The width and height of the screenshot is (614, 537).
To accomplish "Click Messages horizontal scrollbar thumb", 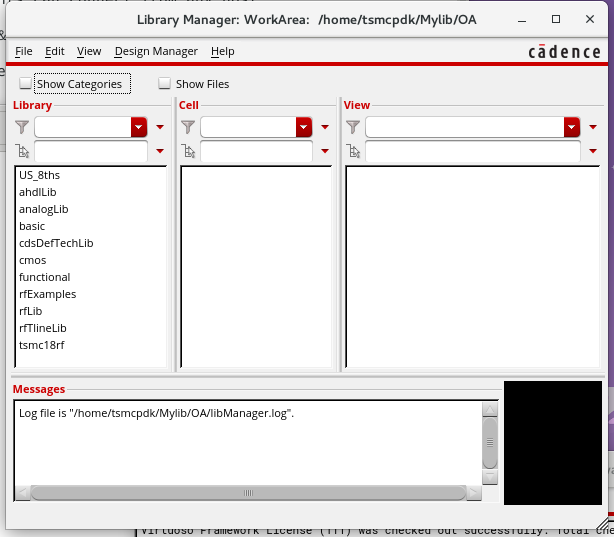I will click(x=248, y=493).
